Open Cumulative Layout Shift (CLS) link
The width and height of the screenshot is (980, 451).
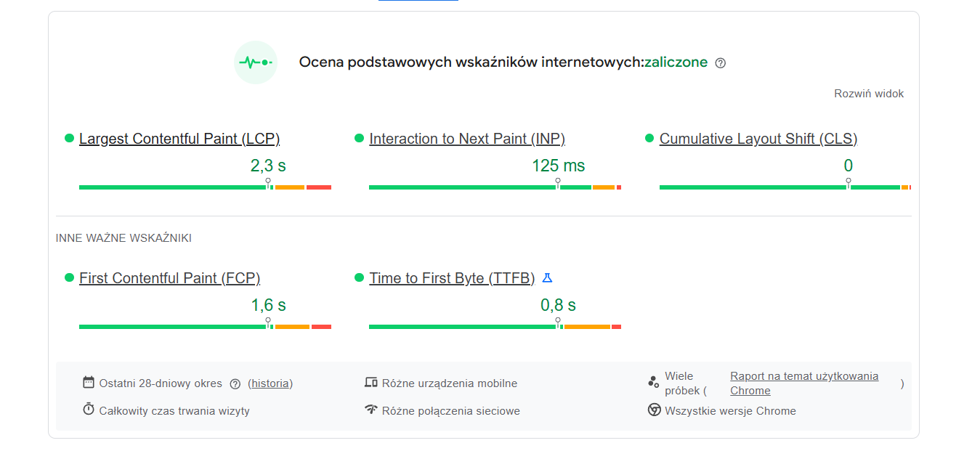click(758, 139)
